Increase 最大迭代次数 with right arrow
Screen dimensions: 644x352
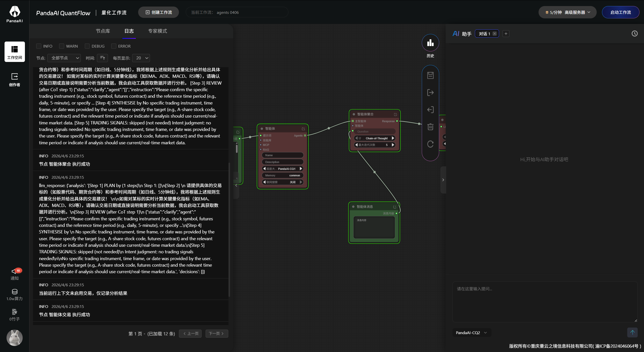[x=393, y=145]
